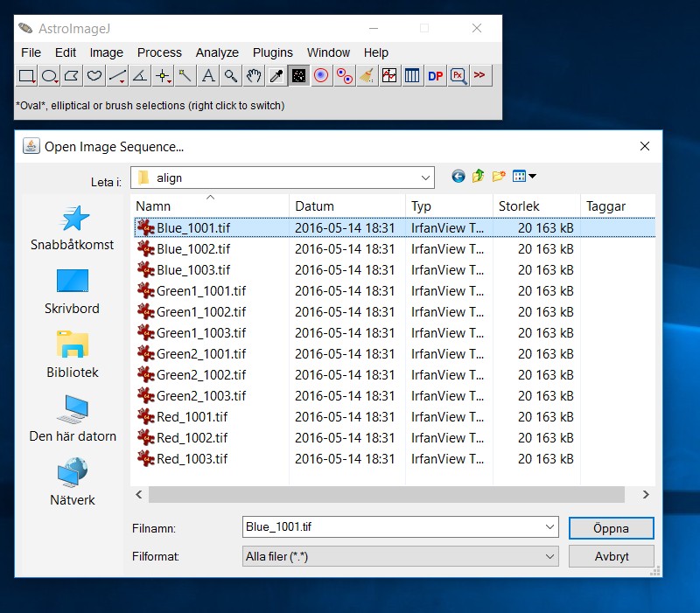
Task: Create a new folder
Action: tap(499, 177)
